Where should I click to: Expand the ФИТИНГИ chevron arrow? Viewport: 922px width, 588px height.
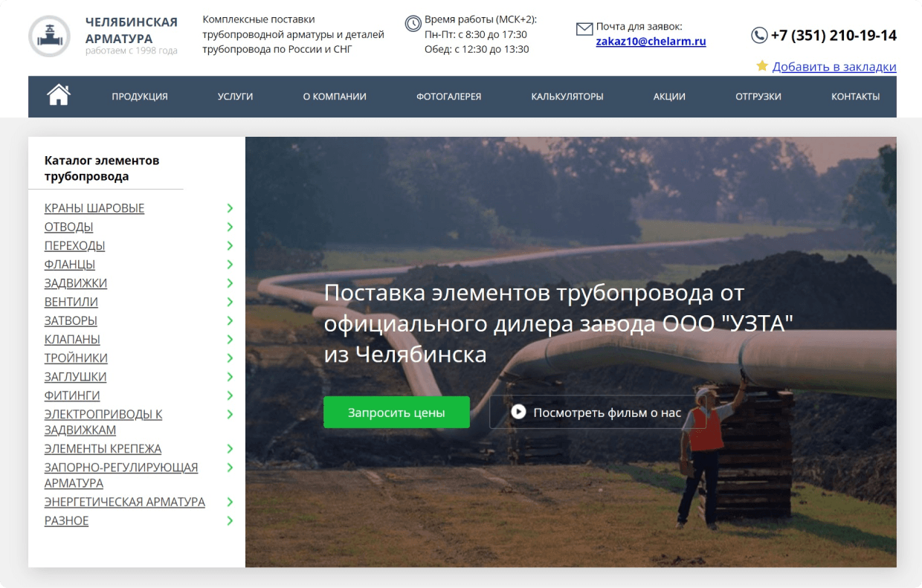(x=230, y=395)
